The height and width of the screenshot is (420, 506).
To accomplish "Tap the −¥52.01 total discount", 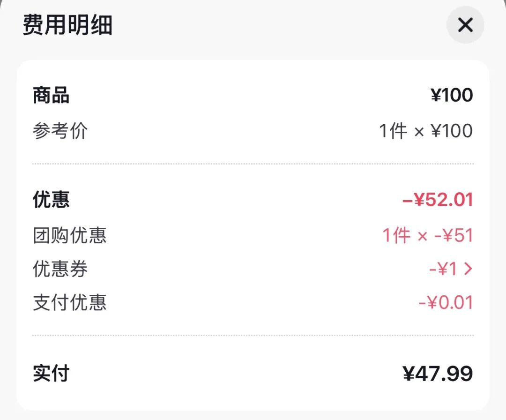I will pyautogui.click(x=438, y=200).
